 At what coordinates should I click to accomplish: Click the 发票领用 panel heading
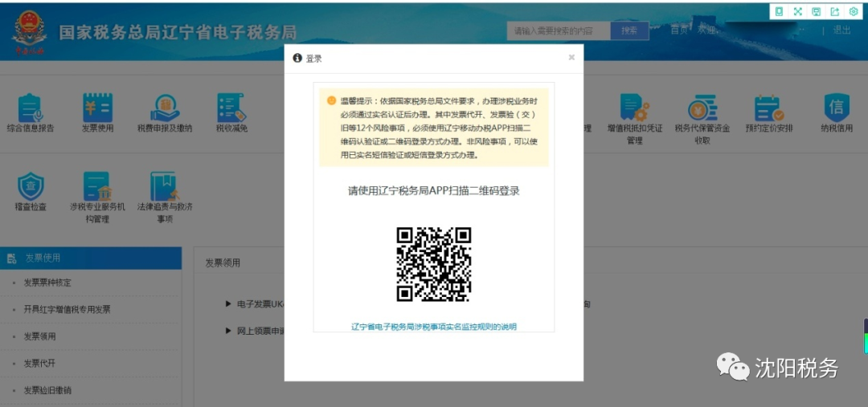[223, 263]
